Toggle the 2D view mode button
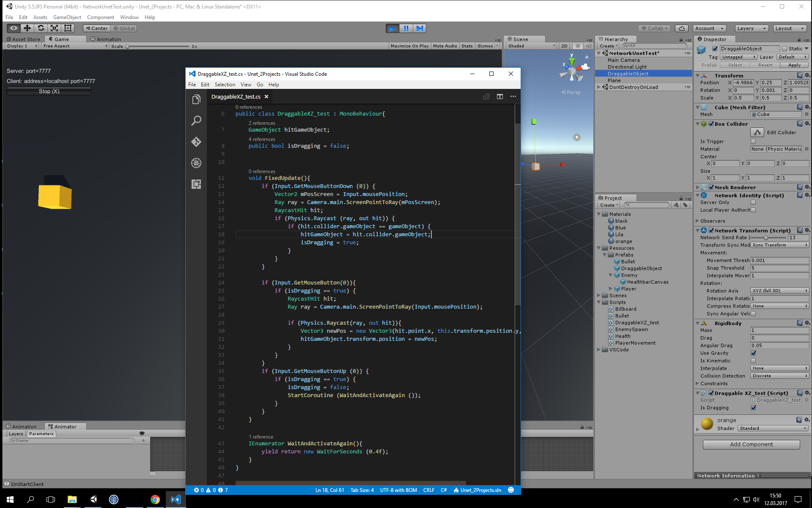Image resolution: width=812 pixels, height=508 pixels. coord(564,46)
